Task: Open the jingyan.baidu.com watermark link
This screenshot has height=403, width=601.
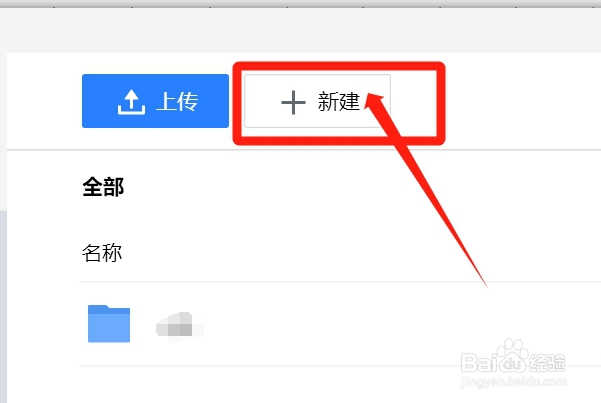Action: click(514, 382)
